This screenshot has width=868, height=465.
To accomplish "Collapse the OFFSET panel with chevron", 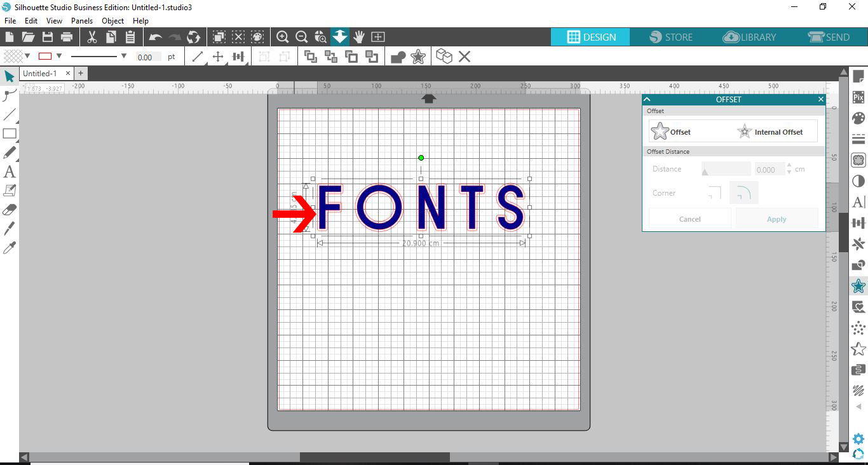I will tap(647, 99).
